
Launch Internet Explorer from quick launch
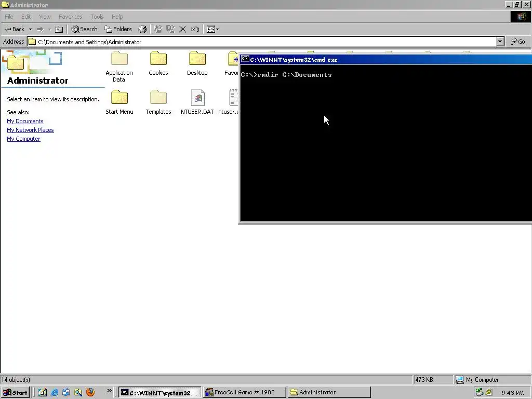pos(54,393)
